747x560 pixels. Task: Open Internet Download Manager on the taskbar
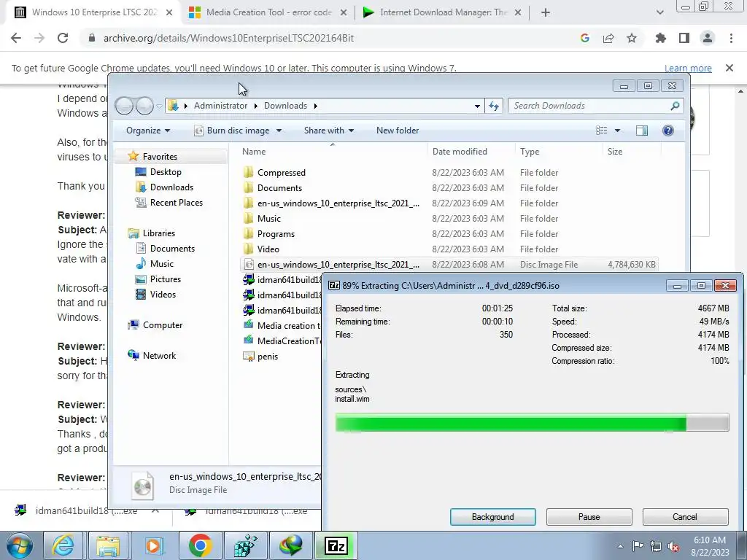[290, 545]
